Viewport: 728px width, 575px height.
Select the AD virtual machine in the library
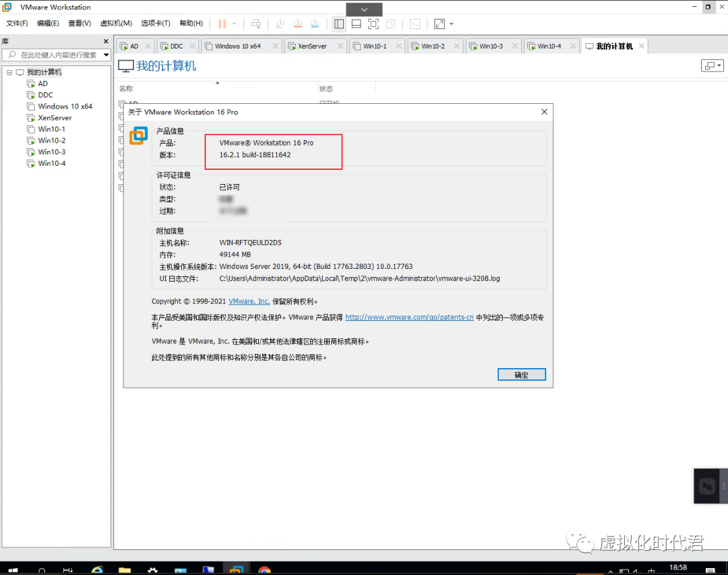pos(42,84)
